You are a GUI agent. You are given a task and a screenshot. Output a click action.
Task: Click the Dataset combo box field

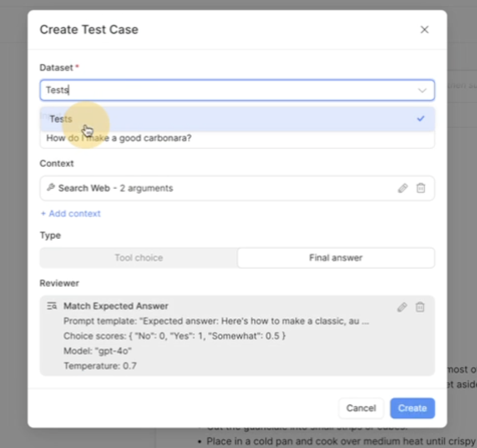click(227, 90)
